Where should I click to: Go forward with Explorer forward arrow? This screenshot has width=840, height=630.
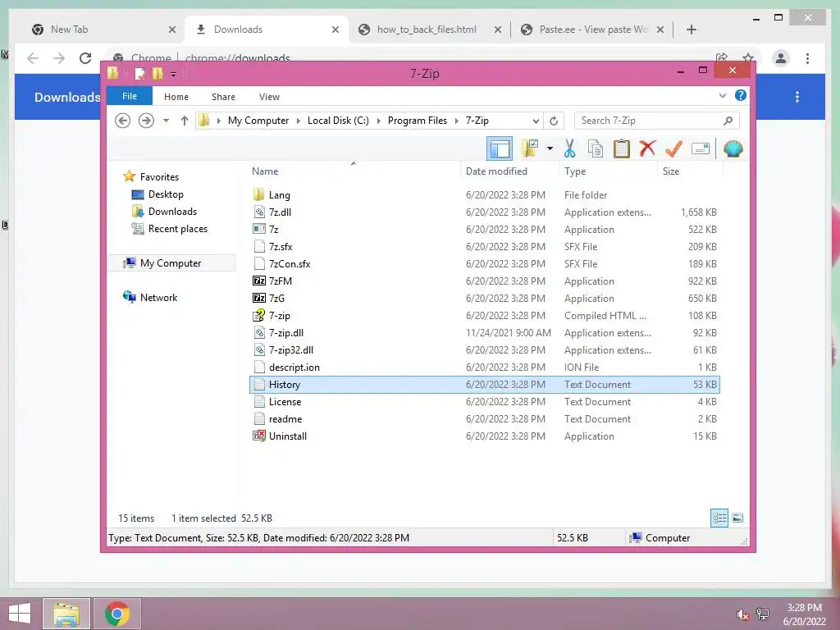pos(146,121)
